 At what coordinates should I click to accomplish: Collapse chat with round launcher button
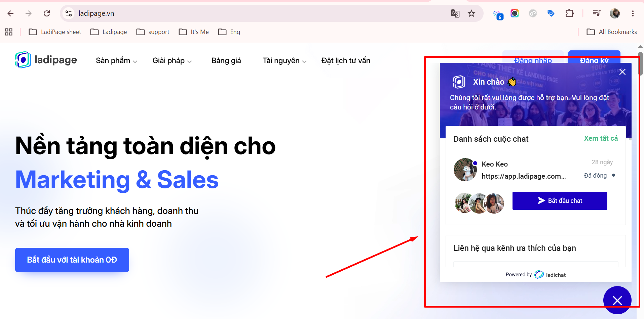pos(617,300)
